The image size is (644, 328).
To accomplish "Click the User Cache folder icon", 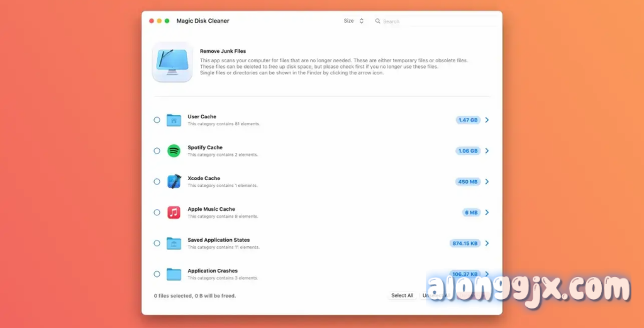I will tap(174, 120).
